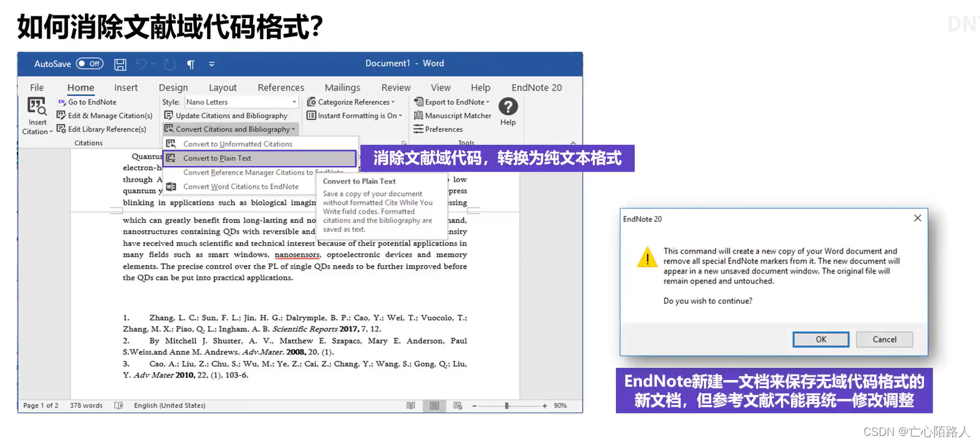Image resolution: width=980 pixels, height=444 pixels.
Task: Click Cancel in the EndNote 20 dialog
Action: coord(884,339)
